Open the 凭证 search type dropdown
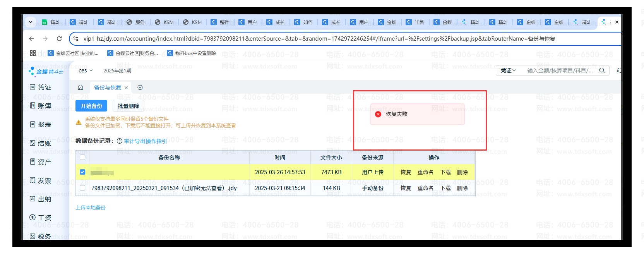Screen dimensions: 644x254 point(508,70)
